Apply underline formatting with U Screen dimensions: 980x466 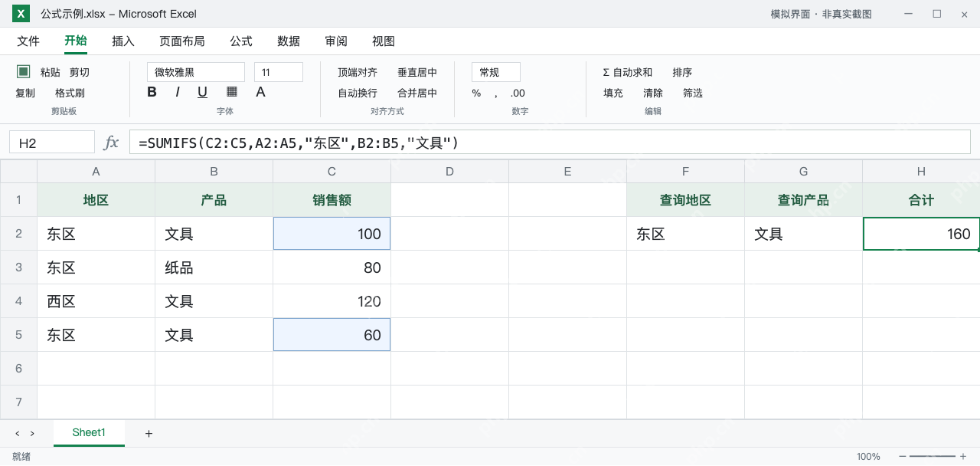(x=202, y=92)
